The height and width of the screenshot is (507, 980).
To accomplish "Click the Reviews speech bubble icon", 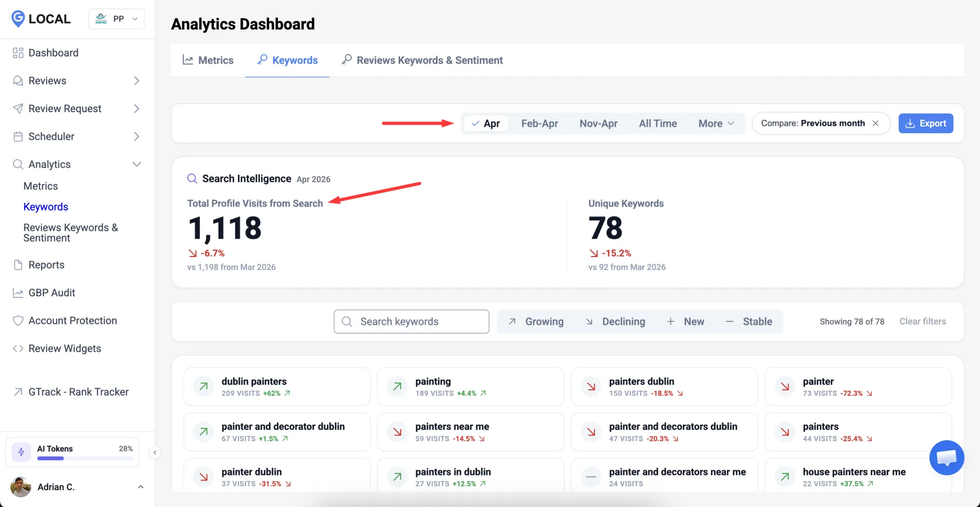I will 18,81.
